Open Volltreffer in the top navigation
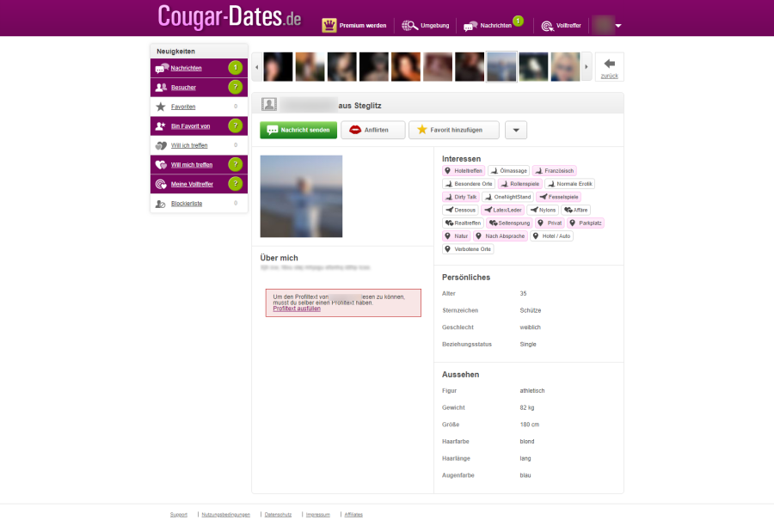774x532 pixels. (562, 26)
